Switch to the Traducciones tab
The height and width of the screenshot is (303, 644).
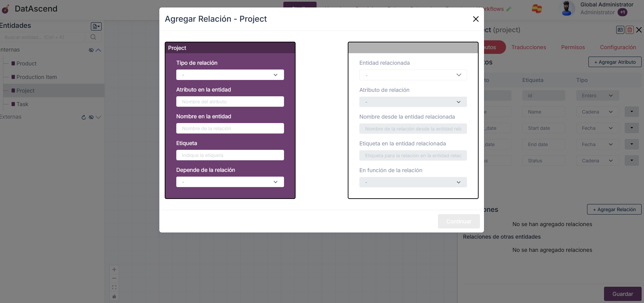point(529,47)
